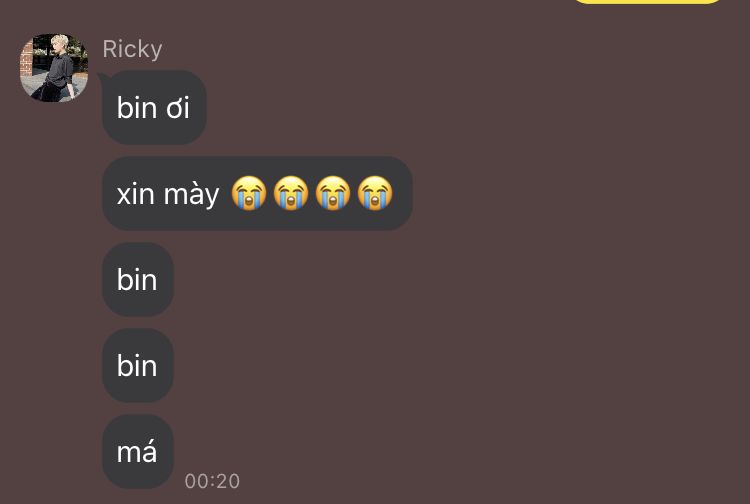750x504 pixels.
Task: Select the lower standalone "bin" bubble
Action: tap(138, 365)
